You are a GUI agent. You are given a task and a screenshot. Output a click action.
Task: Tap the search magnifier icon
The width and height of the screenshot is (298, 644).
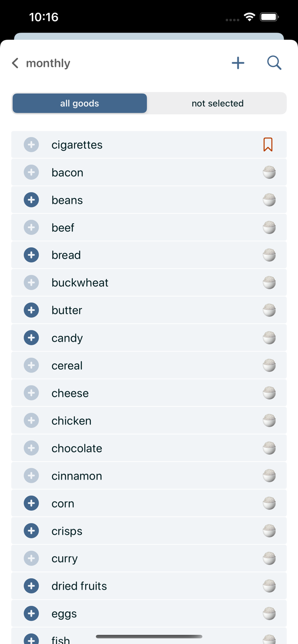[274, 63]
